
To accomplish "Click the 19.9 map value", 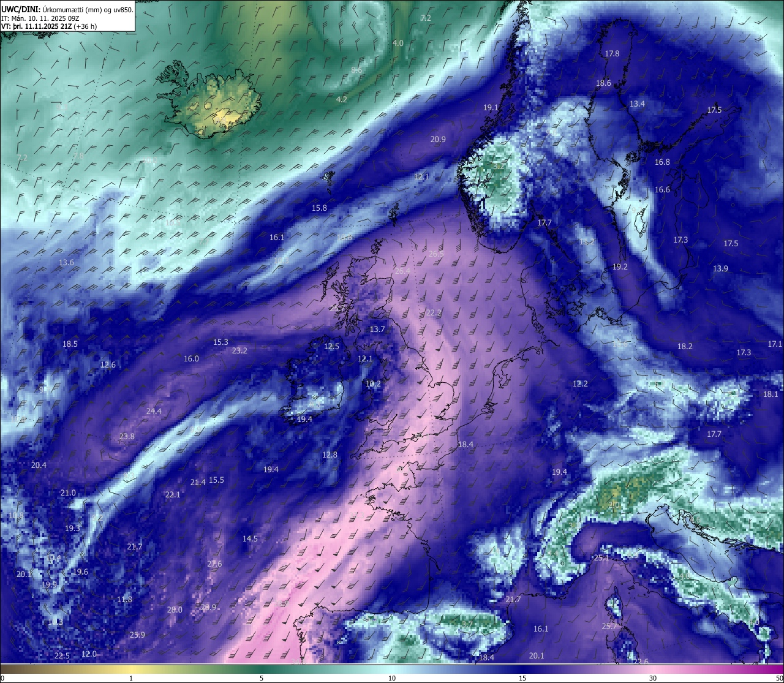I will tap(49, 585).
